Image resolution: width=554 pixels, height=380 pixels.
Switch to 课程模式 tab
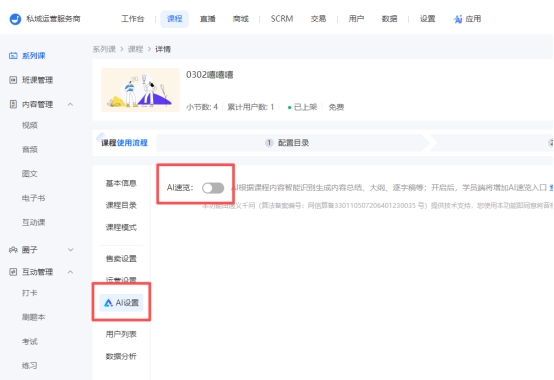click(x=121, y=227)
